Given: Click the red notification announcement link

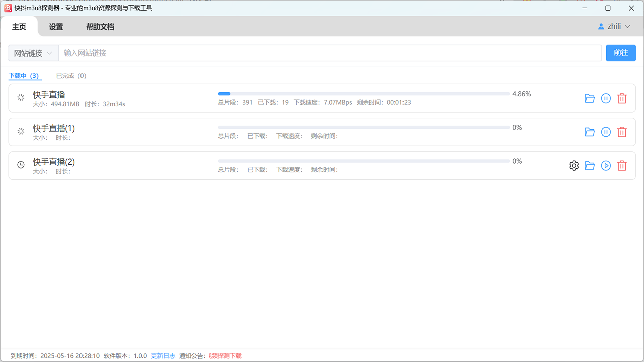Looking at the screenshot, I should click(225, 356).
